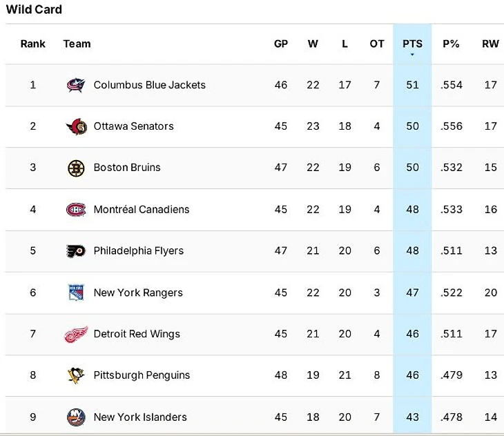The height and width of the screenshot is (436, 504).
Task: Open the Boston Bruins team link
Action: tap(127, 168)
